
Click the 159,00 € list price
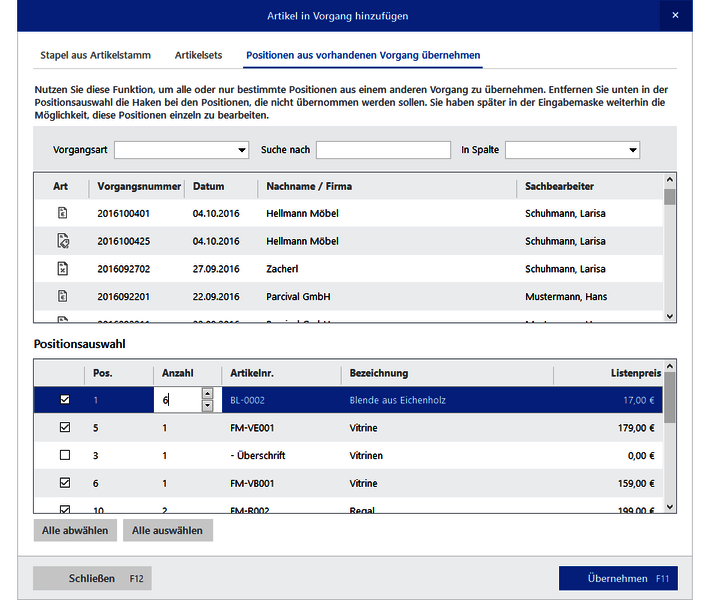pos(636,484)
